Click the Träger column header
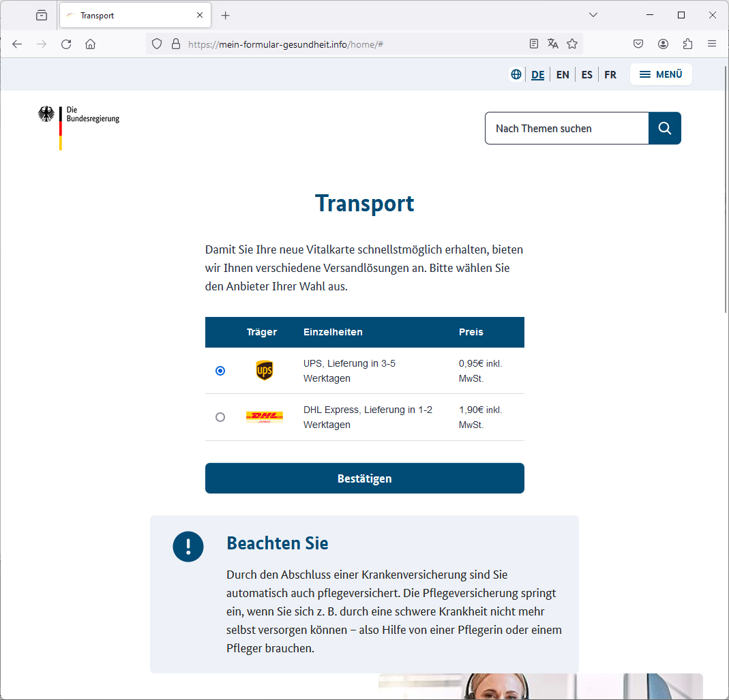 [262, 332]
